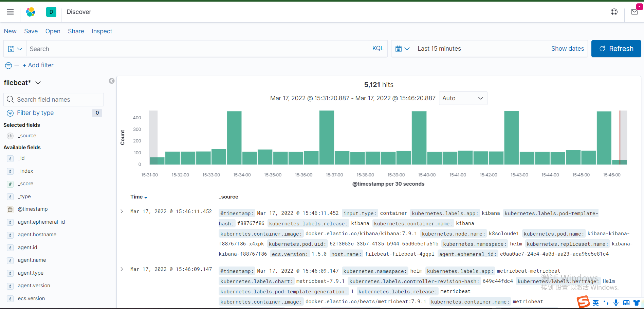Click the _index field type icon
The image size is (644, 309).
[10, 171]
